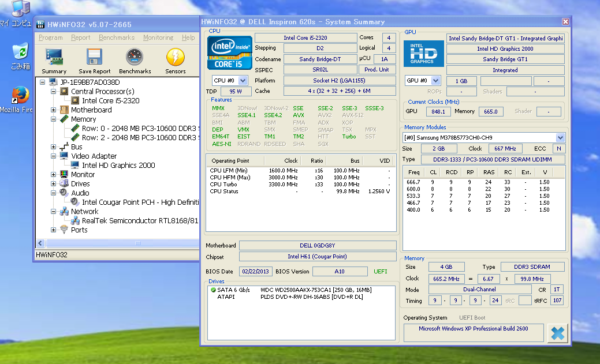Open the GPU #0 selector dropdown

[435, 81]
